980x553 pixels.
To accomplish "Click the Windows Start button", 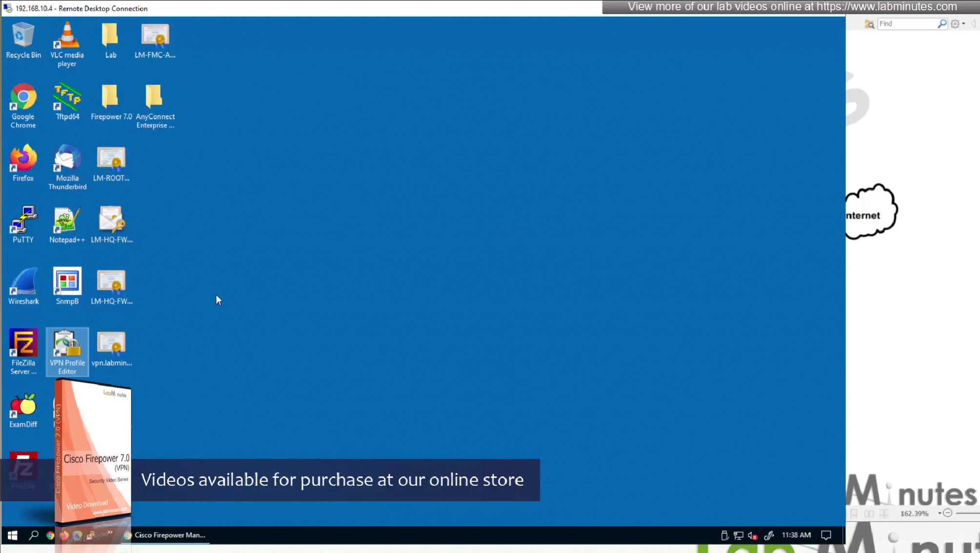I will click(x=12, y=535).
